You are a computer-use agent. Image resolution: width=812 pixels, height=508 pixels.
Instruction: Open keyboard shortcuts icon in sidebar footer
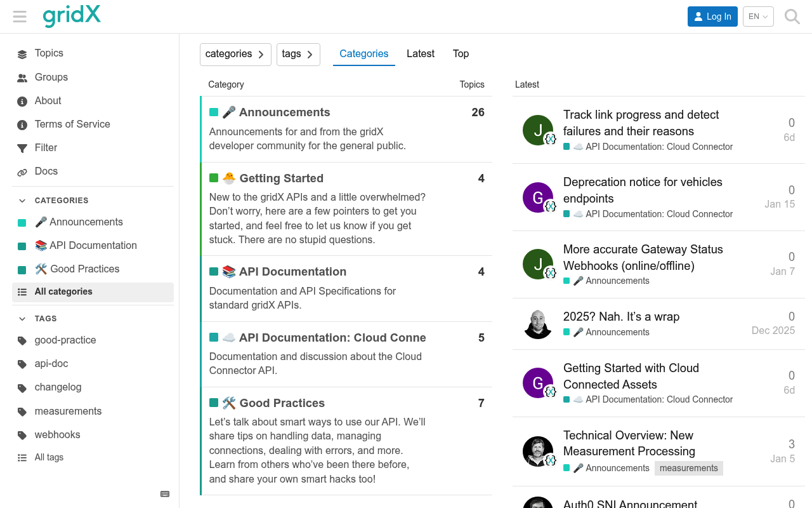click(165, 494)
